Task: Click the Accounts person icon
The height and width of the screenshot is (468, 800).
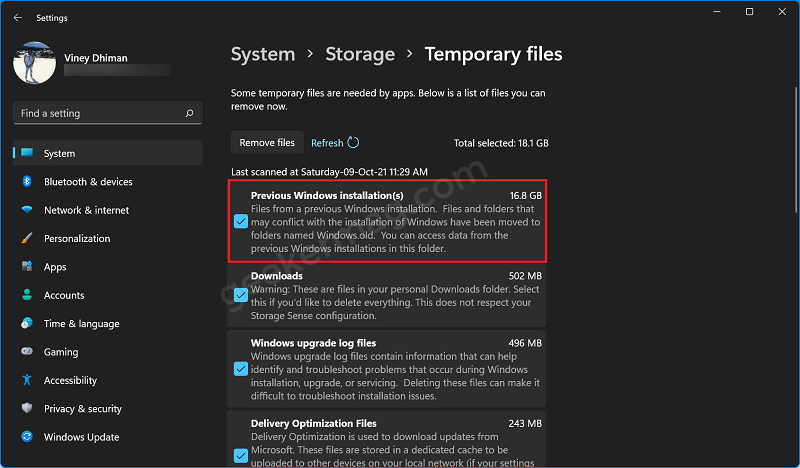Action: tap(27, 295)
